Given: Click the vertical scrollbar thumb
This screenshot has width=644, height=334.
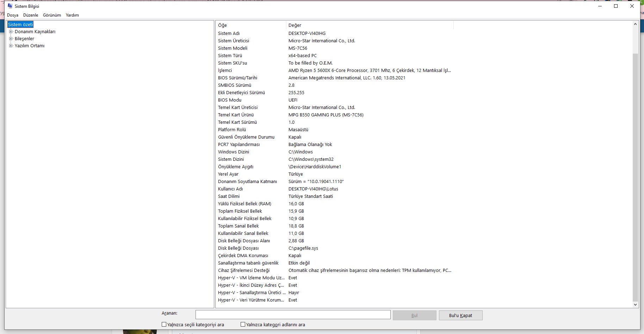Looking at the screenshot, I should click(x=635, y=178).
